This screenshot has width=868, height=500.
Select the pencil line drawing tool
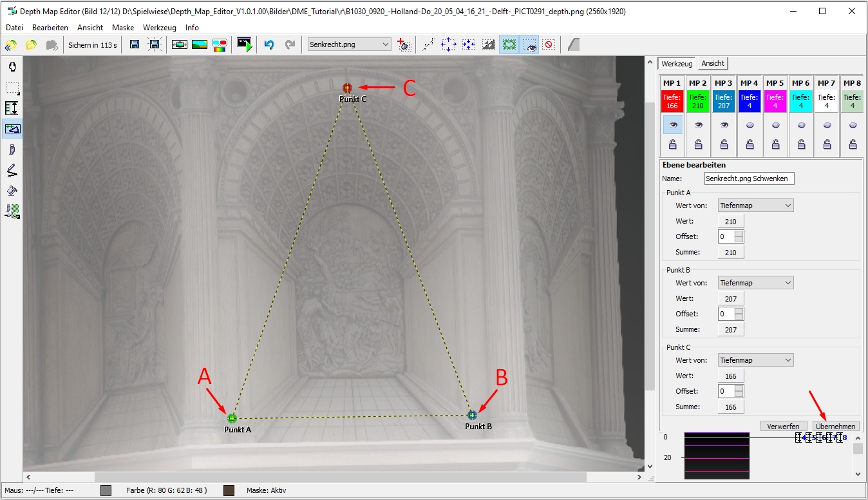(12, 170)
